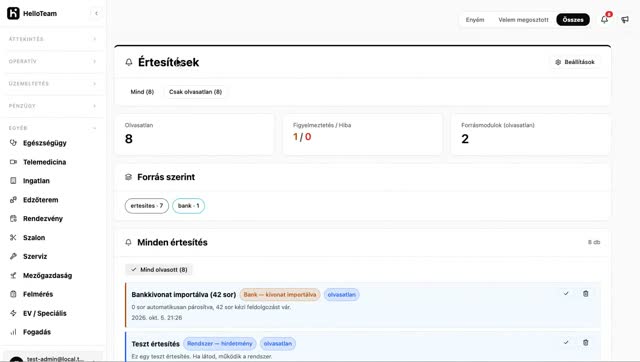Click the 8 db count label
Viewport: 640px width, 362px height.
[x=594, y=242]
